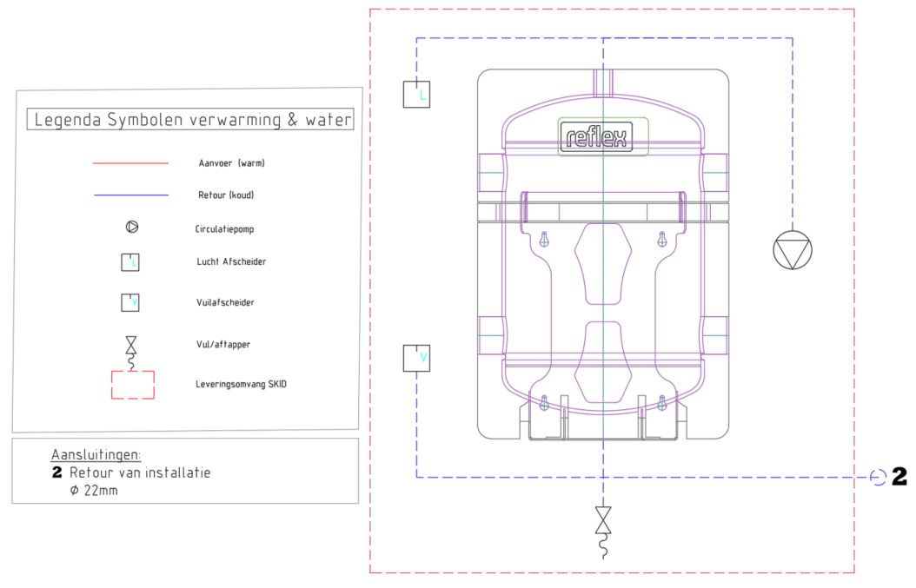
Task: Click the top pipe connection stub of the vessel
Action: click(603, 83)
